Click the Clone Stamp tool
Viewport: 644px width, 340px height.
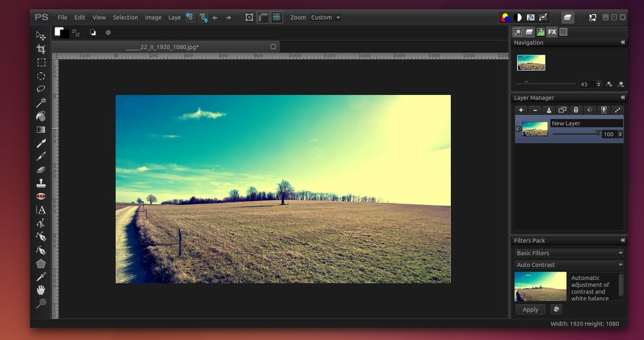click(x=41, y=183)
